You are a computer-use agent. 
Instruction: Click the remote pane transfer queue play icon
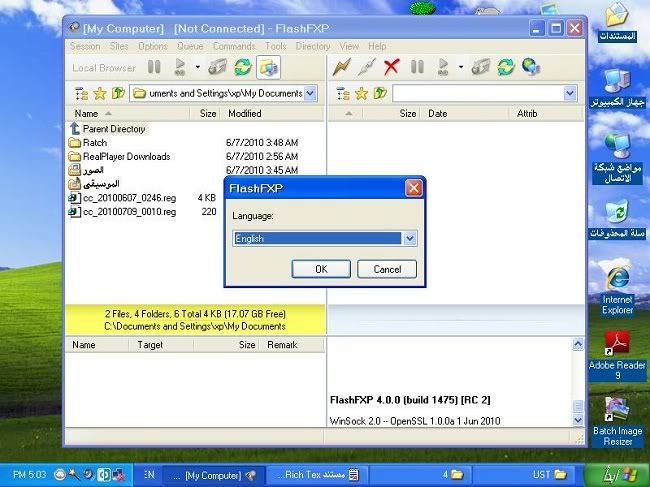(x=443, y=67)
